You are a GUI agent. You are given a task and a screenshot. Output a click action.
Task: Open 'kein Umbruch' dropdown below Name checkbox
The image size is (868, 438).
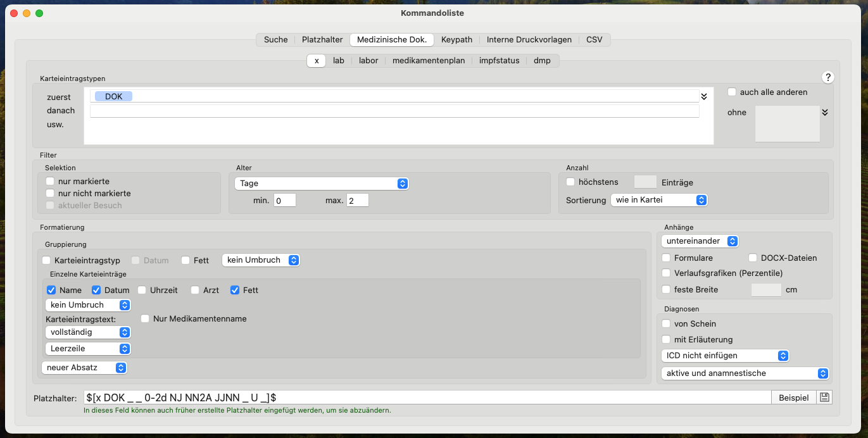[88, 304]
